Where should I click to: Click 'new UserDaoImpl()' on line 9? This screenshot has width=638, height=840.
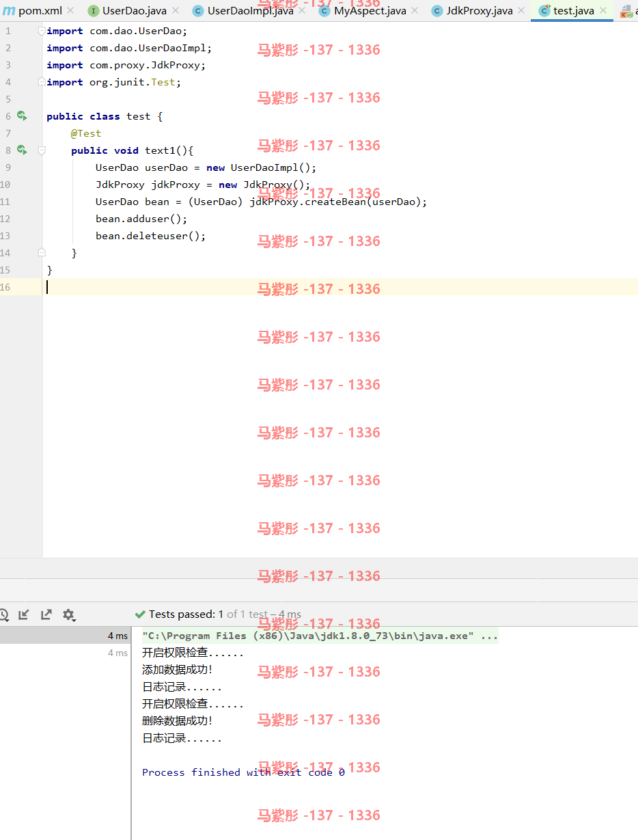(x=258, y=167)
